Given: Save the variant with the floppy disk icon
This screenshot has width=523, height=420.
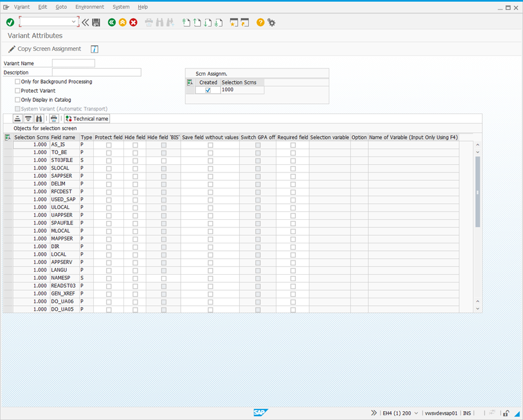Looking at the screenshot, I should [96, 22].
